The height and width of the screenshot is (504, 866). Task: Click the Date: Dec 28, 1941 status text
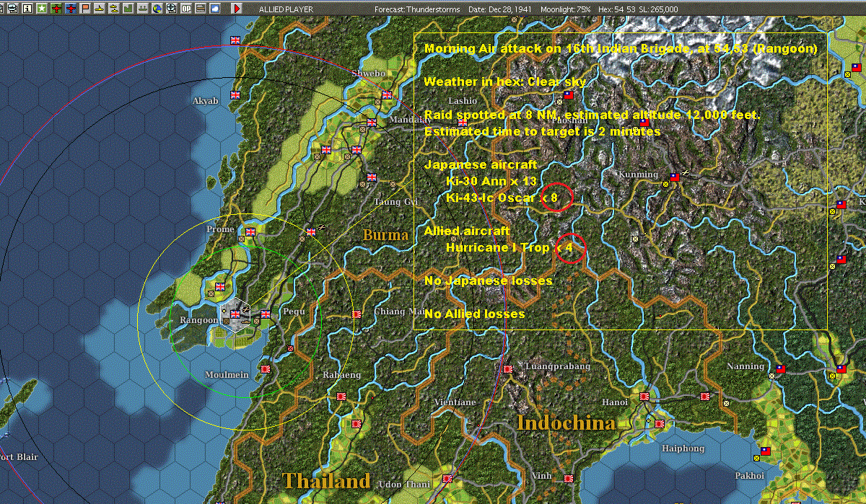(499, 9)
